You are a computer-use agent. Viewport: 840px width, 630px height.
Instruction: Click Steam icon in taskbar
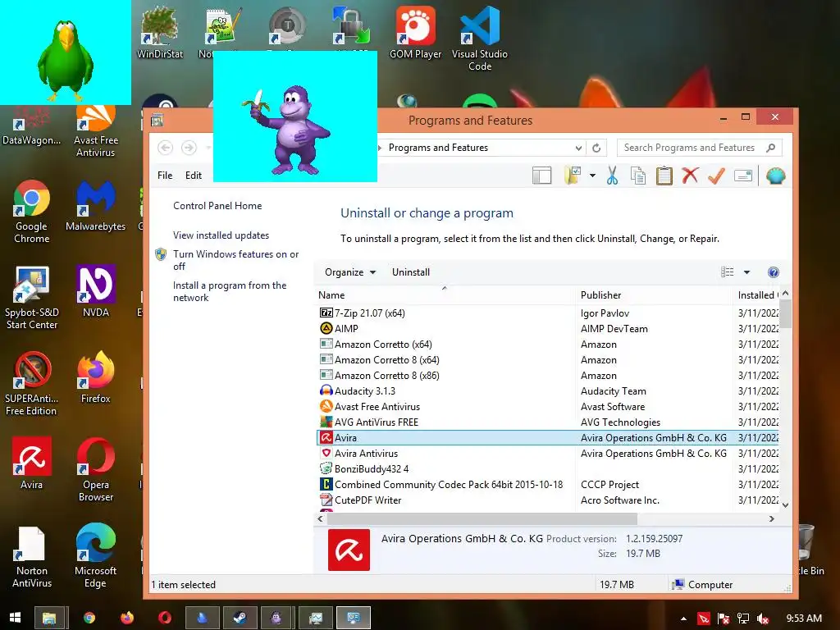240,618
